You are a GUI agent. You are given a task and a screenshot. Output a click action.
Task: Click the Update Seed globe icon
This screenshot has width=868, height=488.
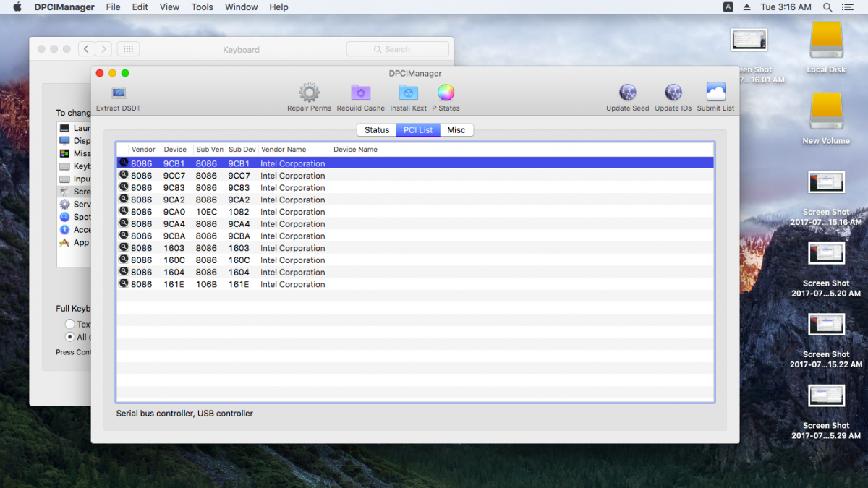627,93
